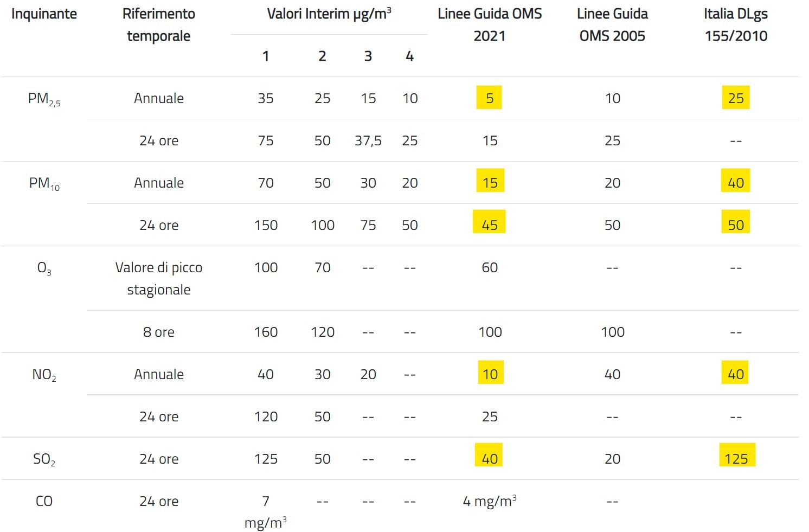
Task: Click interim column number 3 subheader
Action: tap(368, 56)
